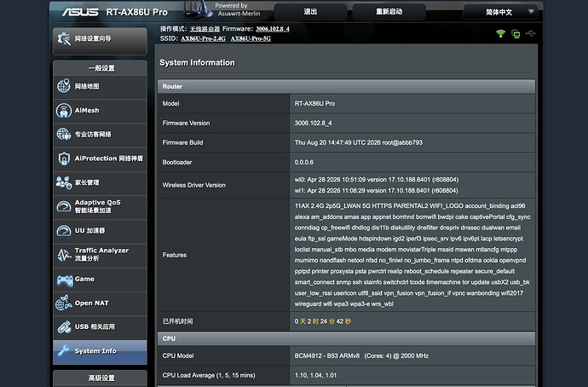
Task: Click the ASUS logo
Action: click(x=80, y=12)
